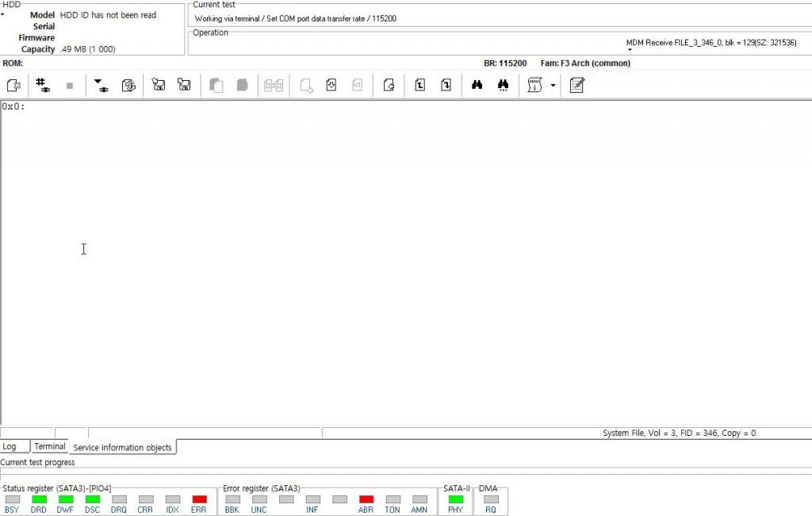Expand the small arrow beside HDD Model

click(x=2, y=14)
